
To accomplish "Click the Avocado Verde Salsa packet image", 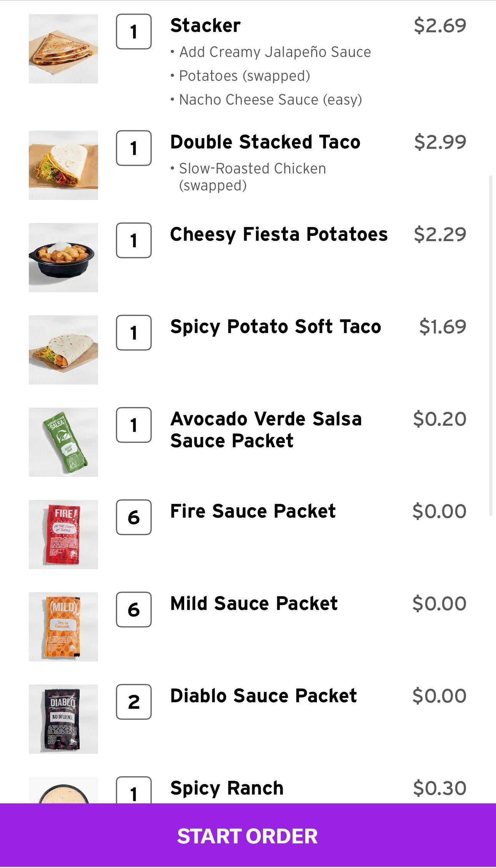I will pos(63,442).
